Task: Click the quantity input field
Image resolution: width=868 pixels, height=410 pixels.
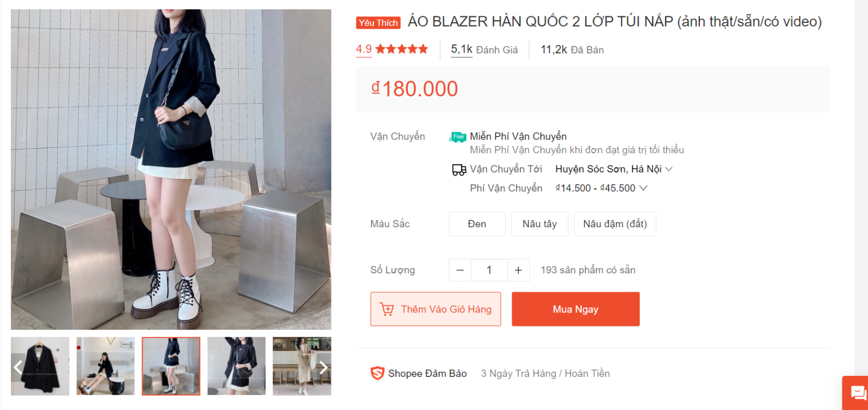Action: [x=489, y=270]
